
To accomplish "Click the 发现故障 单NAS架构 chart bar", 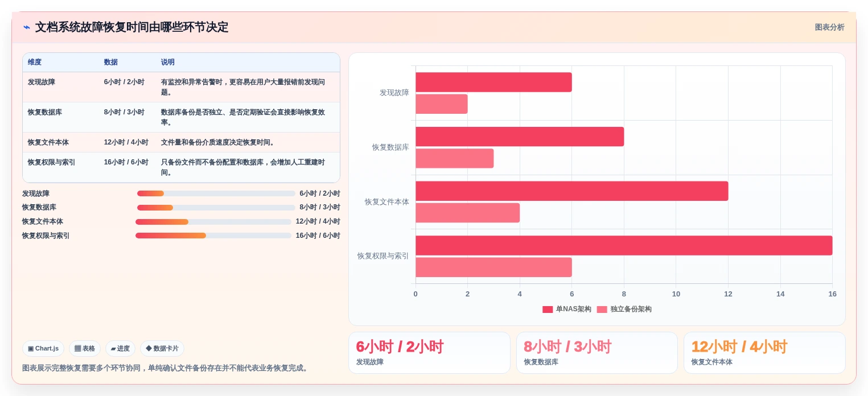I will (493, 82).
